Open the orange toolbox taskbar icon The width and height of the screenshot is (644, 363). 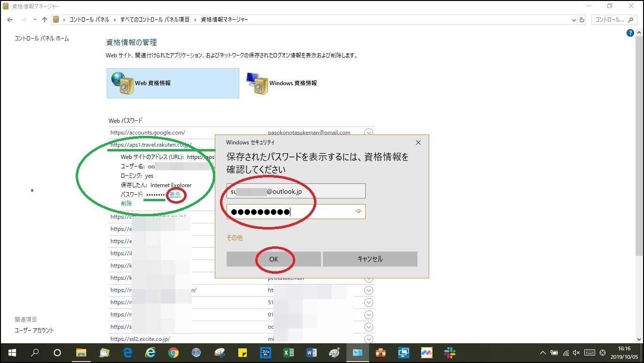380,353
